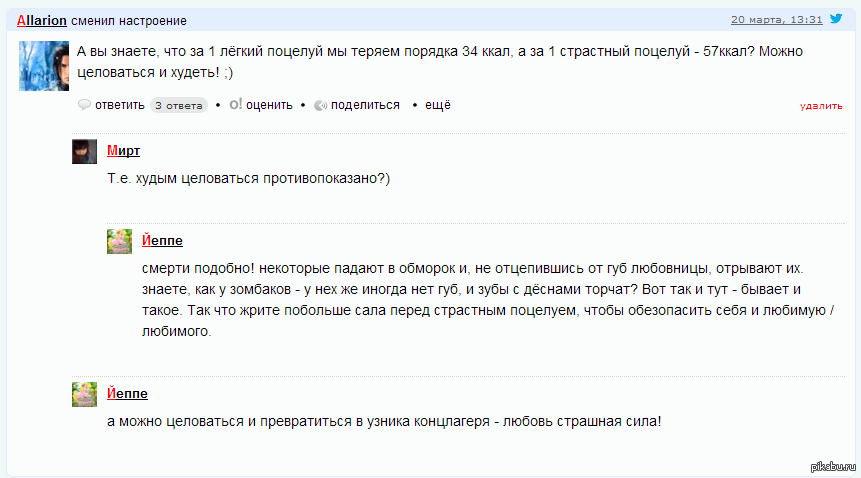861x478 pixels.
Task: Click Мирт's small avatar
Action: pos(84,151)
